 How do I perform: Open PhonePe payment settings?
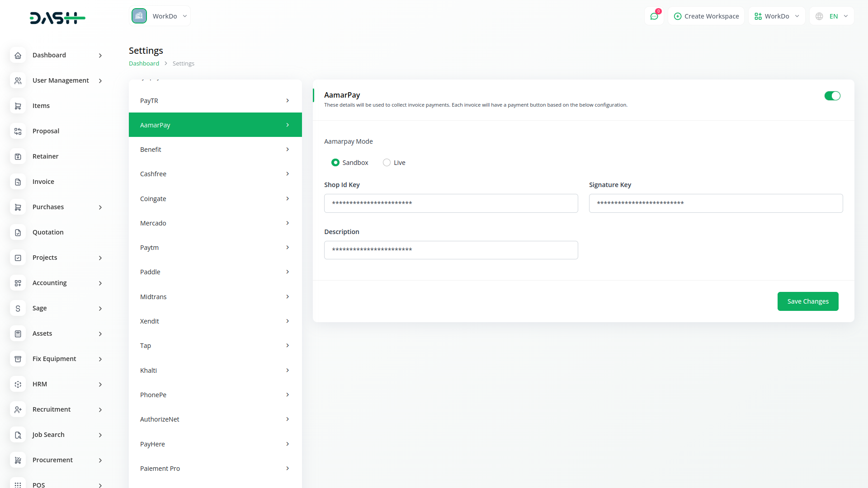[x=215, y=395]
